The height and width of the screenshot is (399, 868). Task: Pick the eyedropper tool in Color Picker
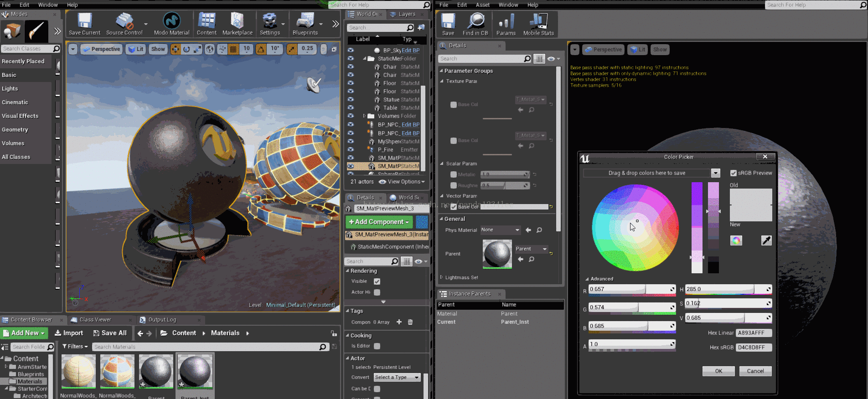(766, 240)
